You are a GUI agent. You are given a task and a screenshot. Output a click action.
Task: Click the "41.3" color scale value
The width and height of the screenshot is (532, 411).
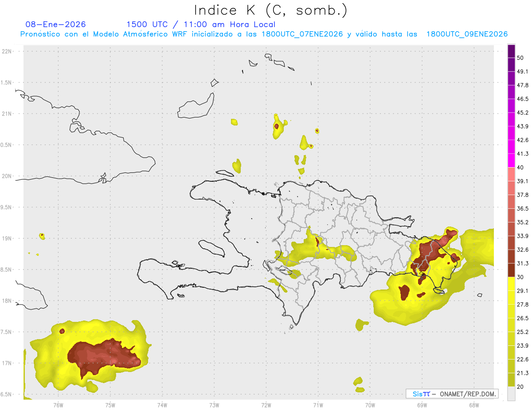point(523,154)
